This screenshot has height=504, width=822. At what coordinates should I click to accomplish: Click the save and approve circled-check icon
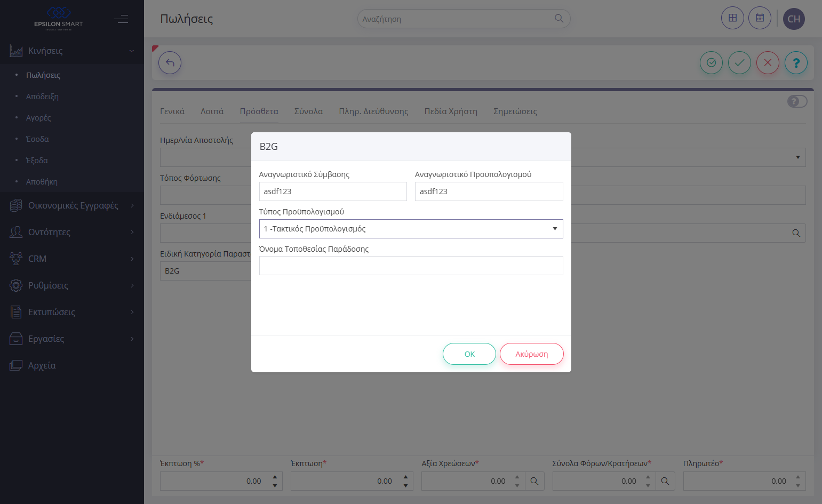coord(711,63)
